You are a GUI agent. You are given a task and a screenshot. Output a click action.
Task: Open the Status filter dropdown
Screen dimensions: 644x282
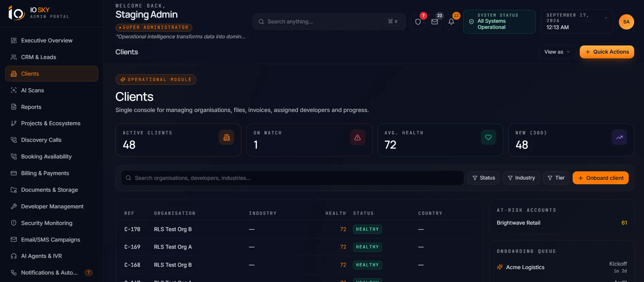click(x=484, y=178)
